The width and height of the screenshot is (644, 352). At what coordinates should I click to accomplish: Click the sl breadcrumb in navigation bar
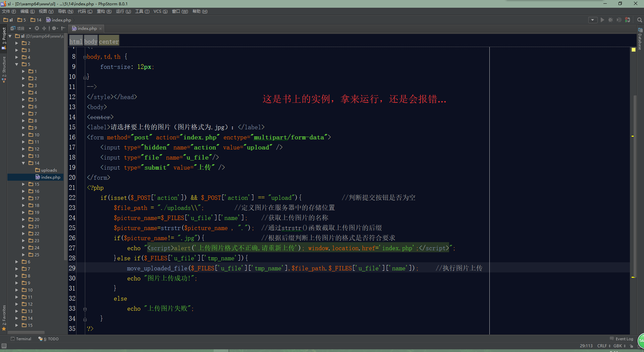tap(8, 20)
